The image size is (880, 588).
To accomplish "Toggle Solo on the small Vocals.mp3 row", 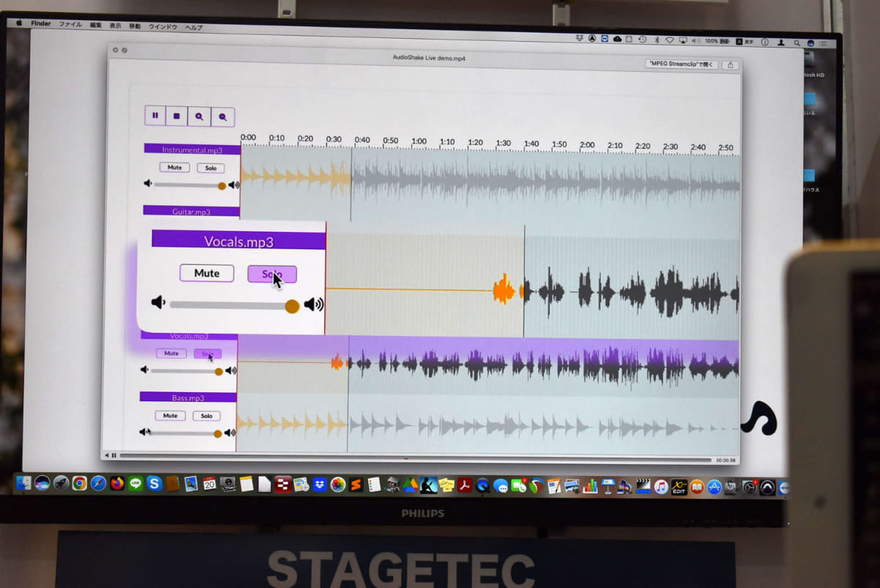I will 208,354.
